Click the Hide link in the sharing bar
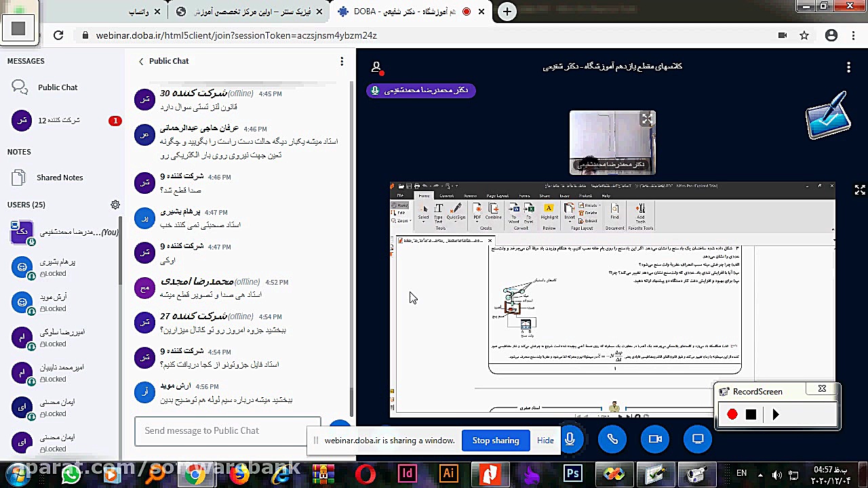The height and width of the screenshot is (488, 868). pyautogui.click(x=545, y=440)
